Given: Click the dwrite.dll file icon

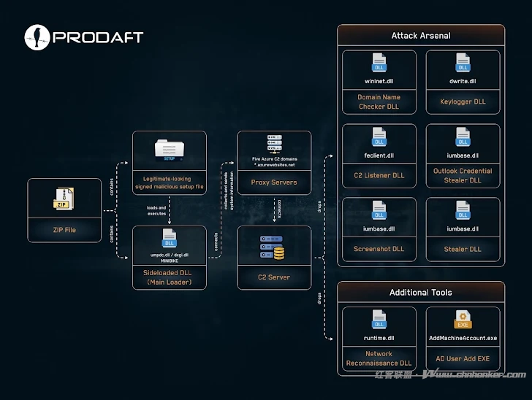Looking at the screenshot, I should tap(463, 64).
